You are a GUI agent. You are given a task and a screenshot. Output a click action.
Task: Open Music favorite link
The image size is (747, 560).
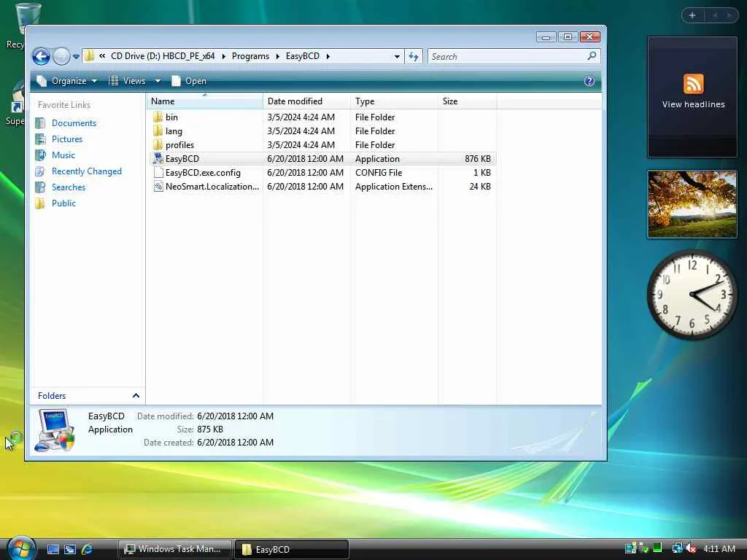pyautogui.click(x=63, y=155)
